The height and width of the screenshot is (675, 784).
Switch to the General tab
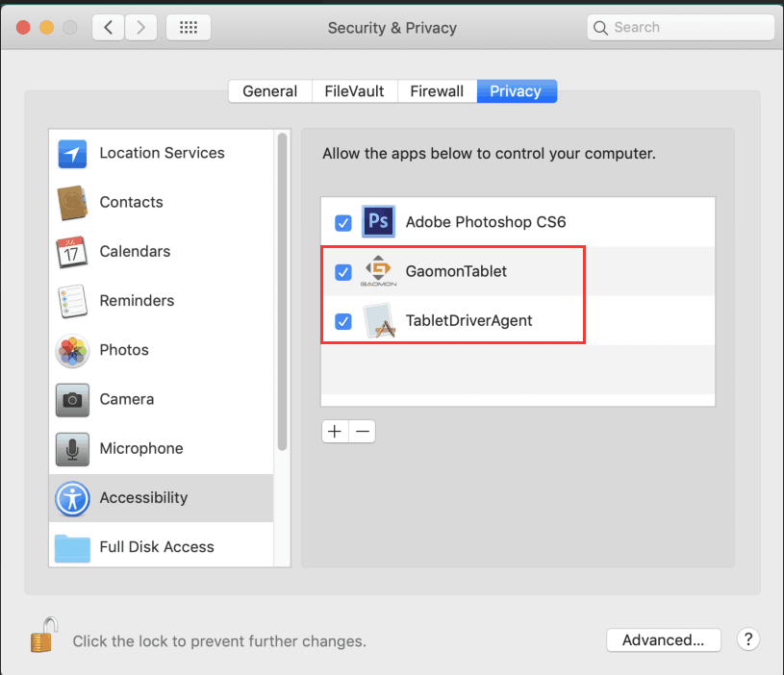(270, 91)
